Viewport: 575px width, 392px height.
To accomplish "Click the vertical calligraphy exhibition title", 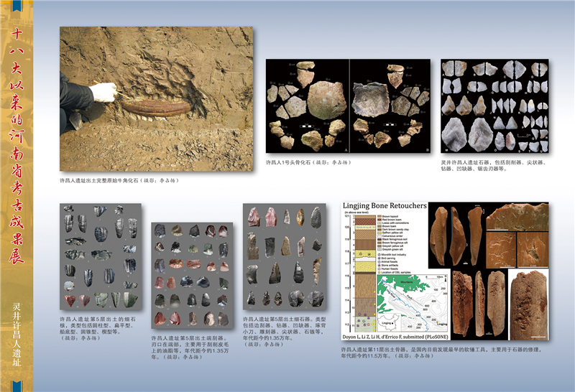I will (x=17, y=144).
